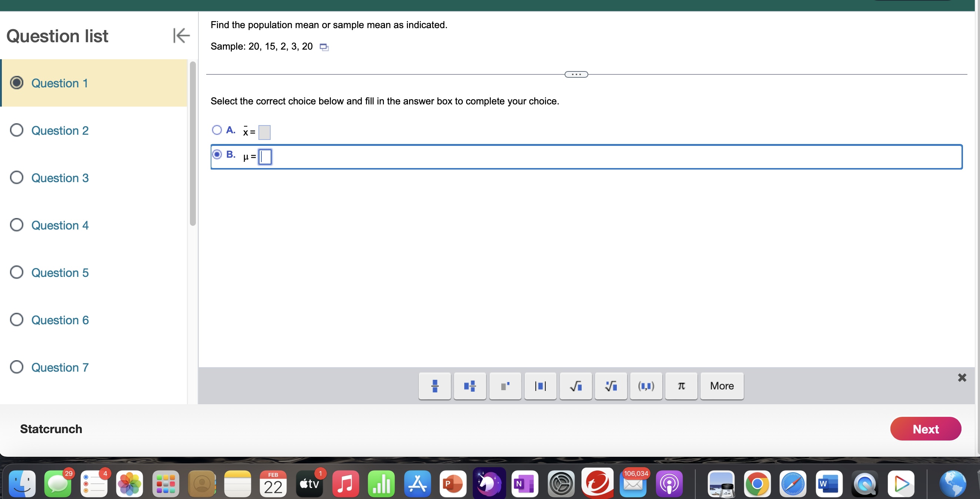980x499 pixels.
Task: Click the Next button
Action: tap(925, 429)
